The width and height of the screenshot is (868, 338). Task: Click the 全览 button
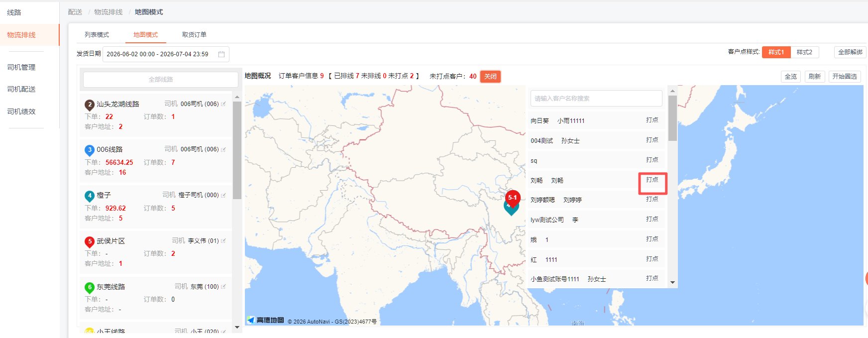coord(790,77)
